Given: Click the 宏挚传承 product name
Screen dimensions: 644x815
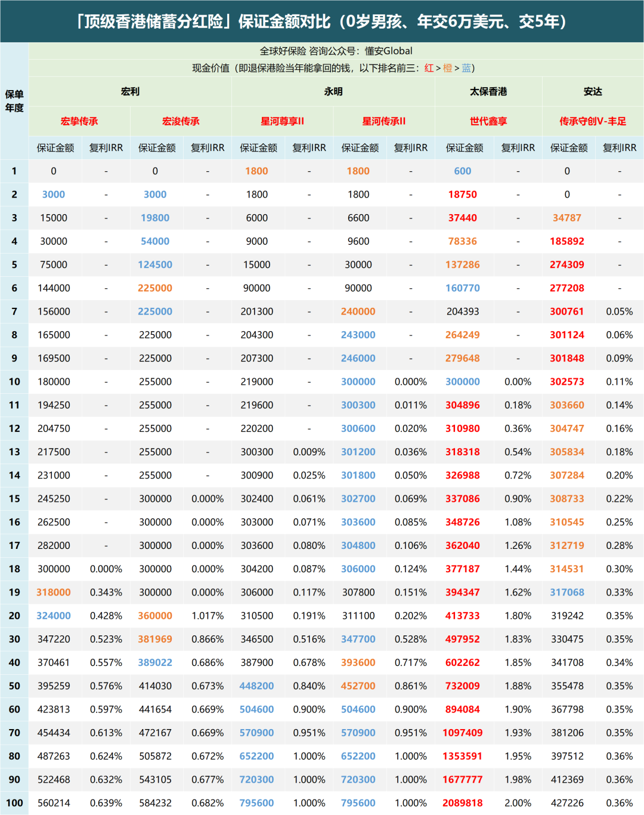Looking at the screenshot, I should tap(79, 121).
